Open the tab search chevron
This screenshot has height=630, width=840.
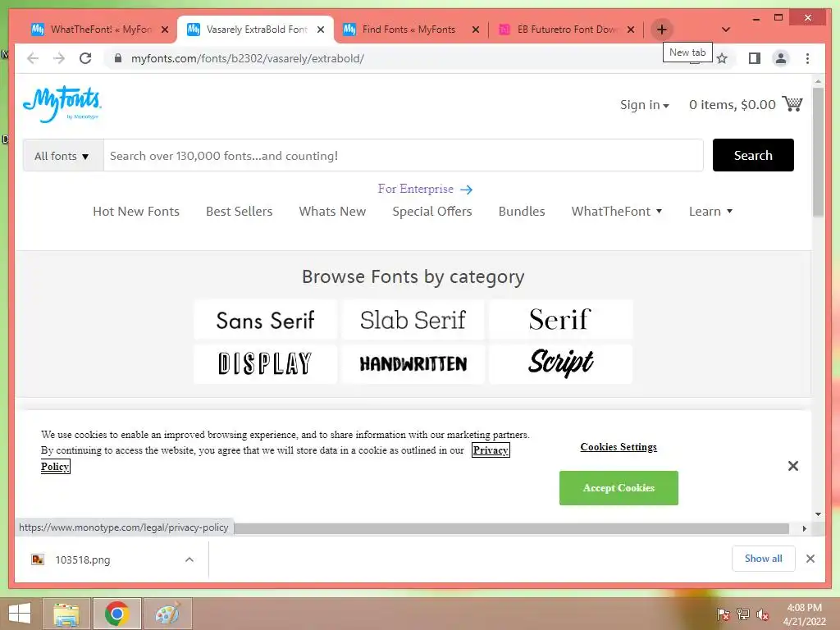[726, 30]
